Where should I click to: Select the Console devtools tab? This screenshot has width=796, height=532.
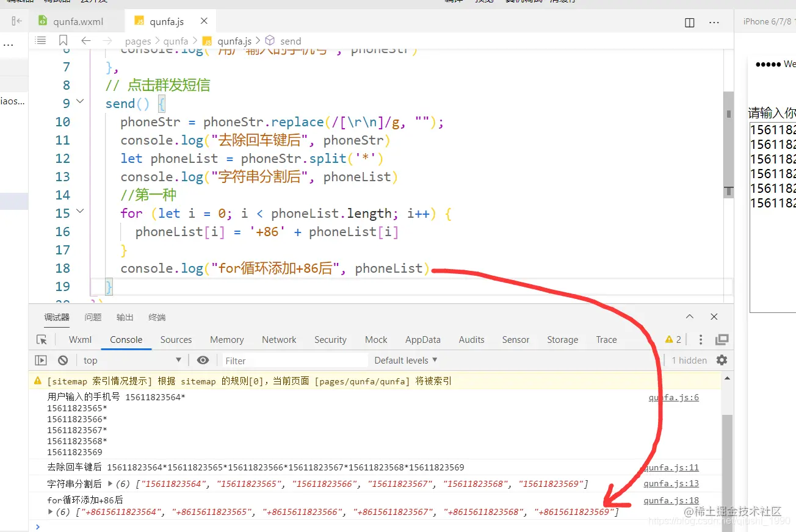126,340
